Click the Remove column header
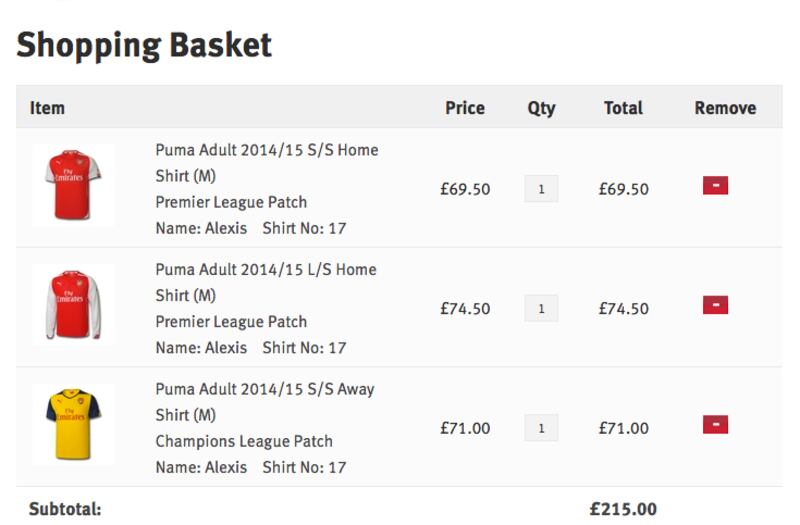 [x=725, y=108]
